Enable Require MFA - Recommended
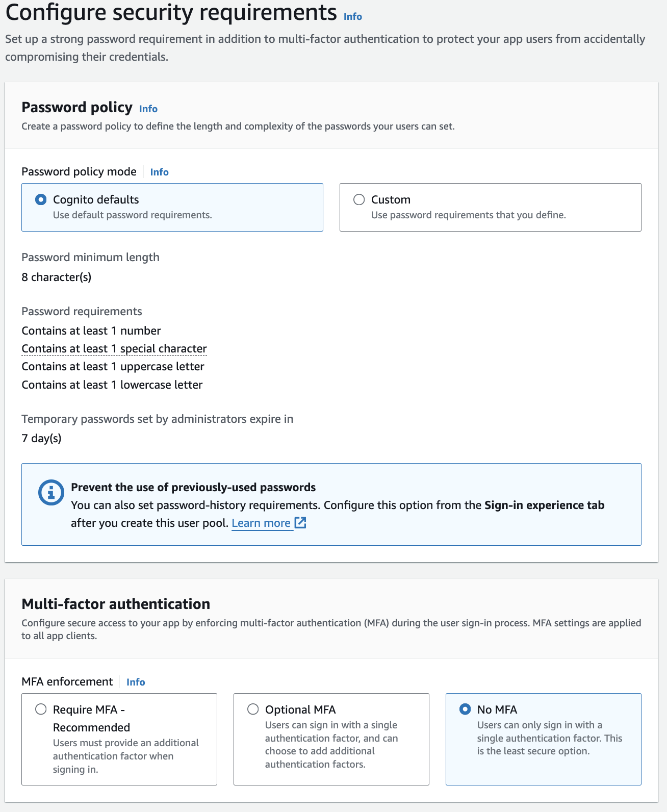Screen dimensions: 667x812 (40, 709)
